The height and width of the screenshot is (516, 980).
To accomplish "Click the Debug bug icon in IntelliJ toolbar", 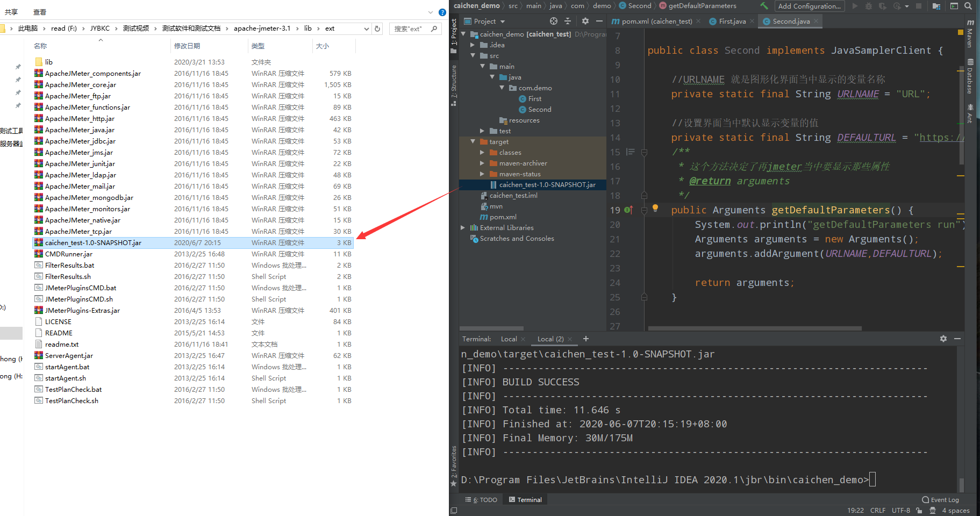I will click(869, 6).
